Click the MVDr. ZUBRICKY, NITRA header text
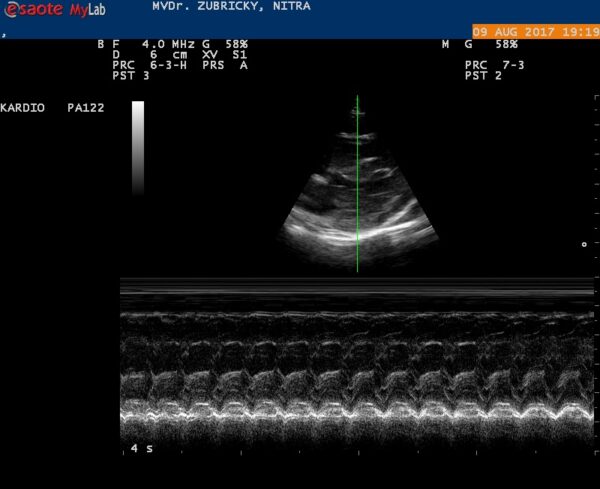Image resolution: width=600 pixels, height=489 pixels. (232, 6)
